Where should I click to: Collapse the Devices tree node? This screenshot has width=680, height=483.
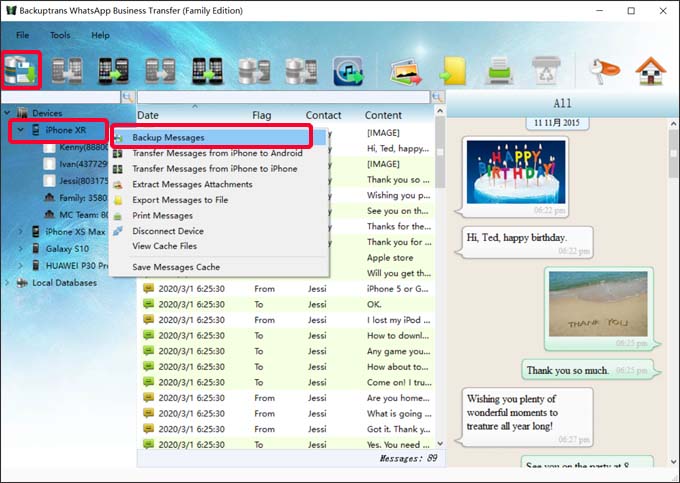point(7,113)
